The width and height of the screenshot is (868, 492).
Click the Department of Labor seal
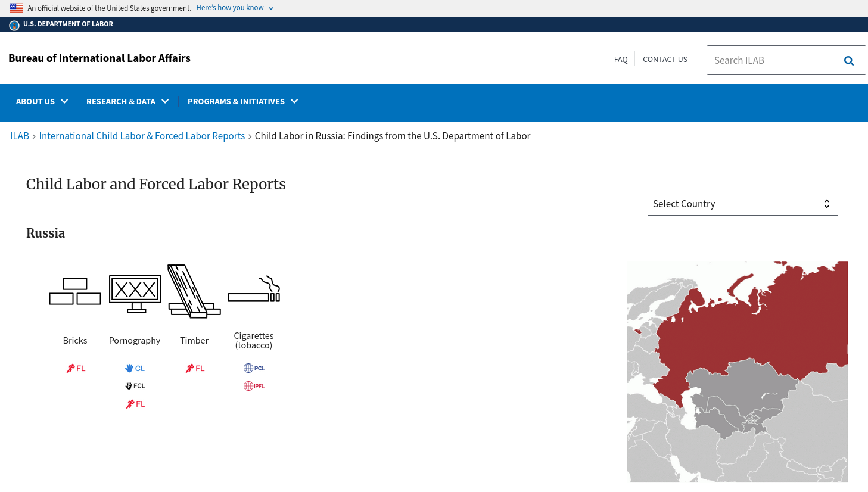14,25
